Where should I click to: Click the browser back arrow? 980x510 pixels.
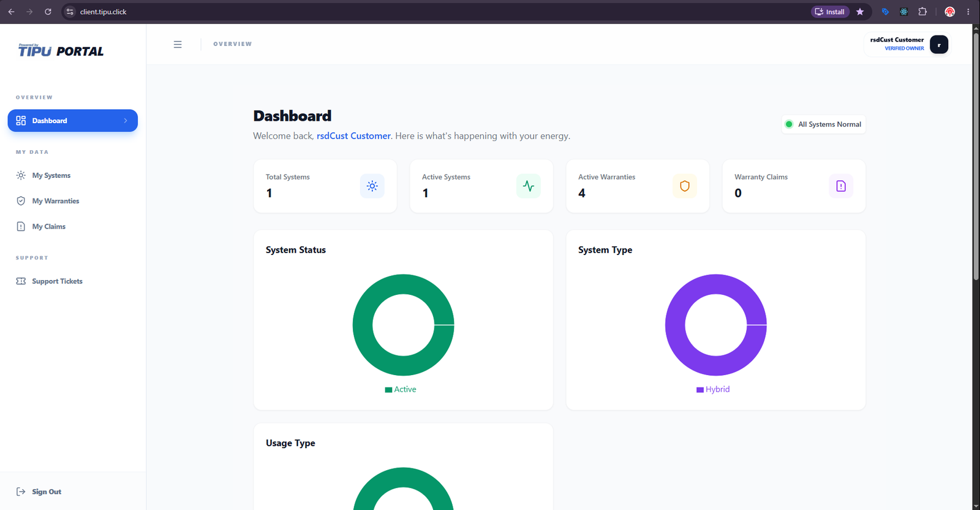click(x=11, y=12)
